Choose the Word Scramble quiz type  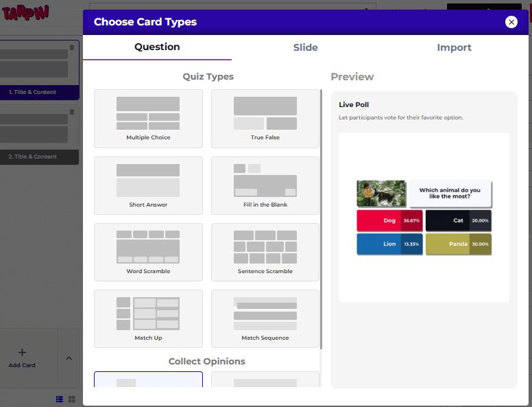click(148, 251)
